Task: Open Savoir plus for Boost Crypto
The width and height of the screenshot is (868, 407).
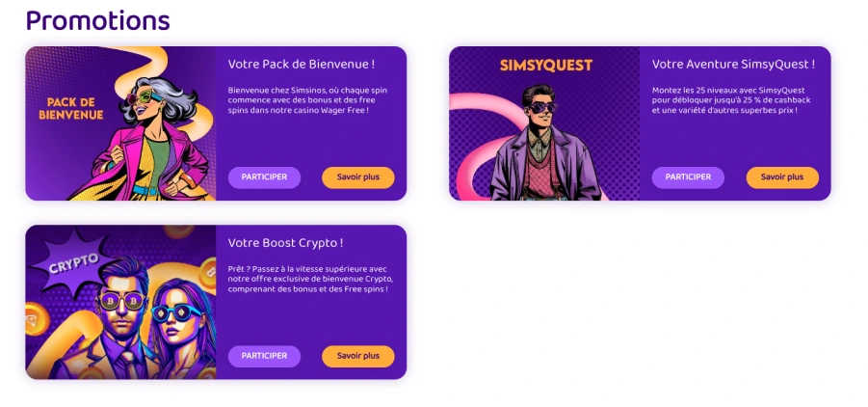Action: tap(357, 356)
